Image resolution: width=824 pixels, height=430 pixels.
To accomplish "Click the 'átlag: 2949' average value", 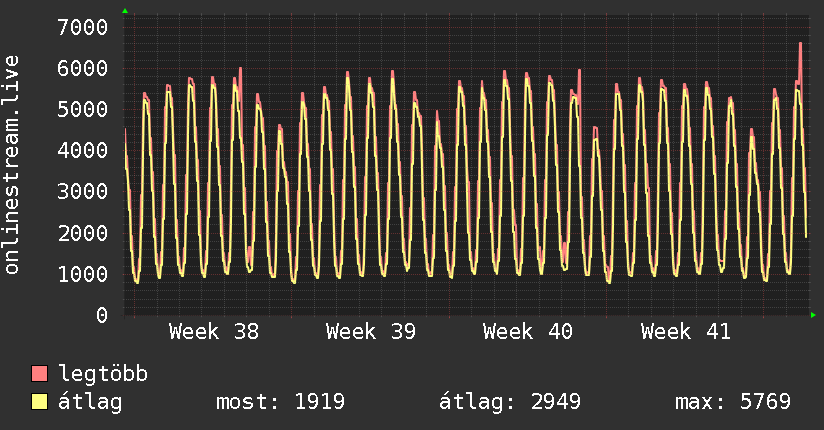I will (x=510, y=402).
